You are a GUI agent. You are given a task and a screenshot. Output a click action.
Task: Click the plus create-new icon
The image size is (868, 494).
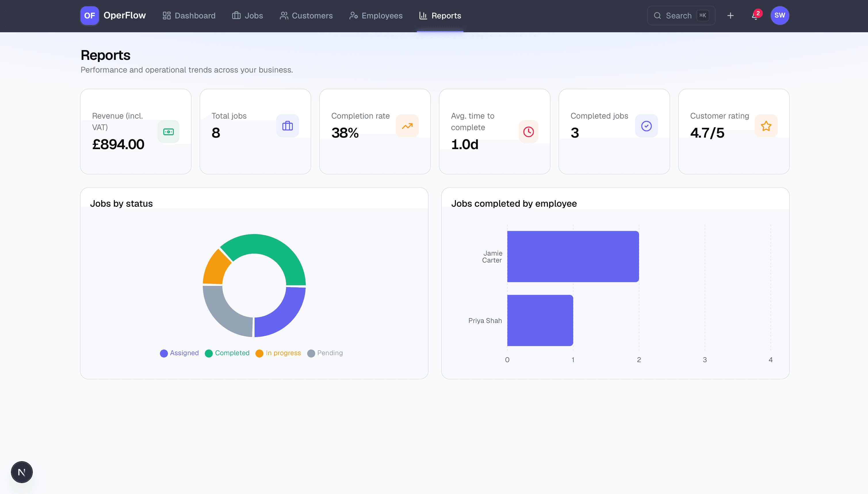[731, 16]
